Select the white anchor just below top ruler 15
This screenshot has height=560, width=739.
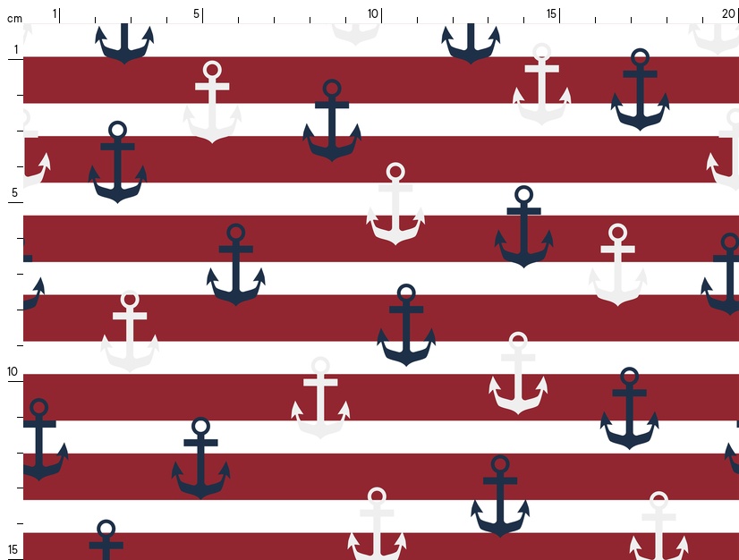[541, 84]
